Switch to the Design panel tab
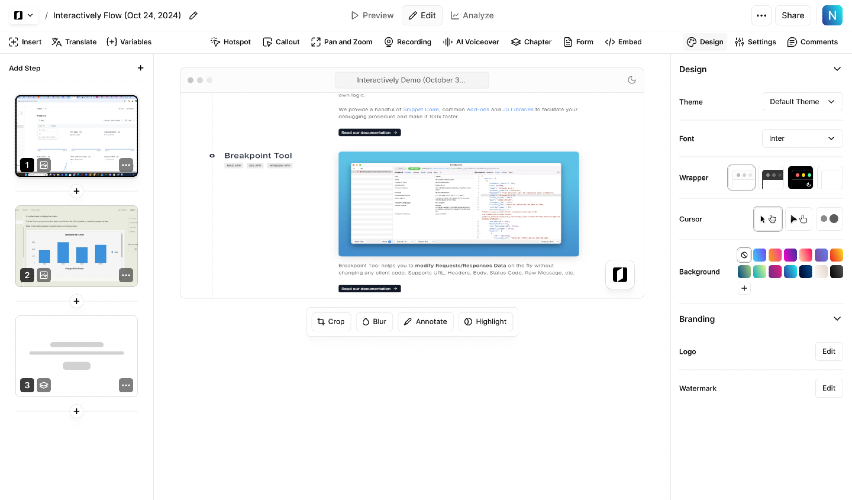Image resolution: width=852 pixels, height=500 pixels. [705, 42]
